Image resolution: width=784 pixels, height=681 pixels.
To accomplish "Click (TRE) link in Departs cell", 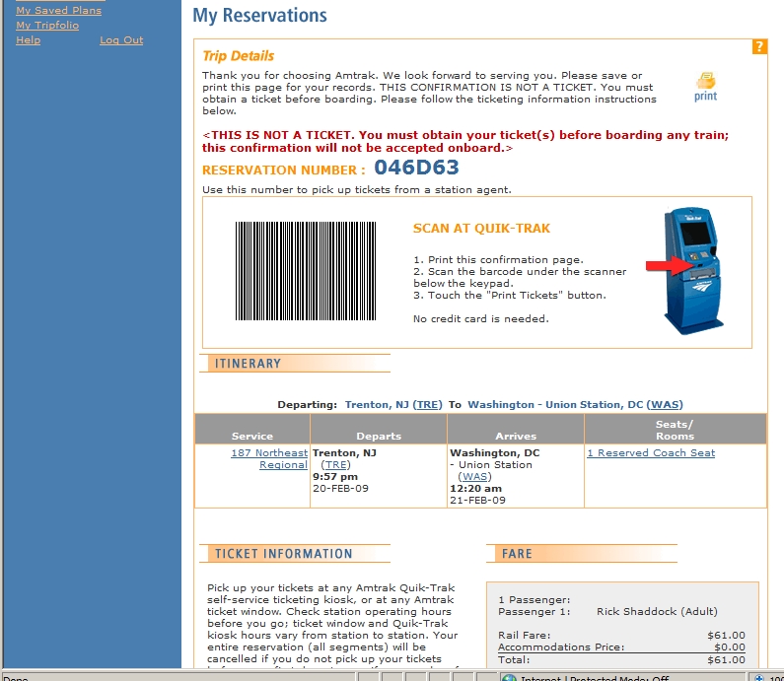I will click(335, 464).
